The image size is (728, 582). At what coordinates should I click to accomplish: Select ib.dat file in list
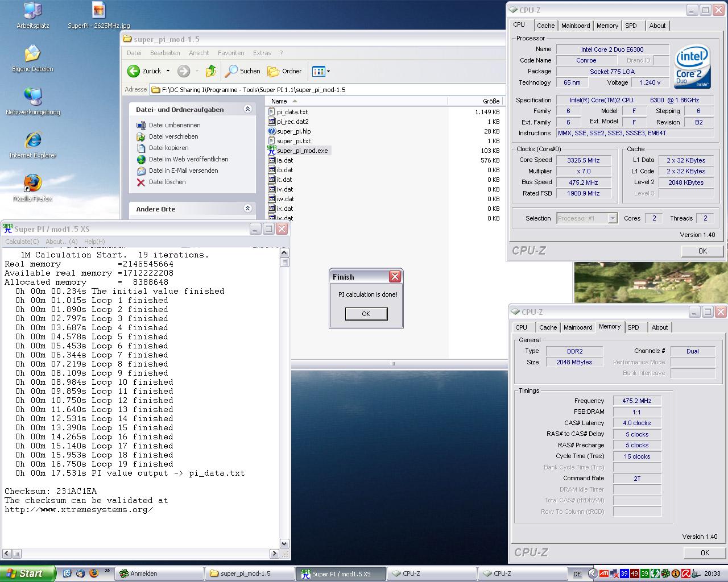(285, 170)
